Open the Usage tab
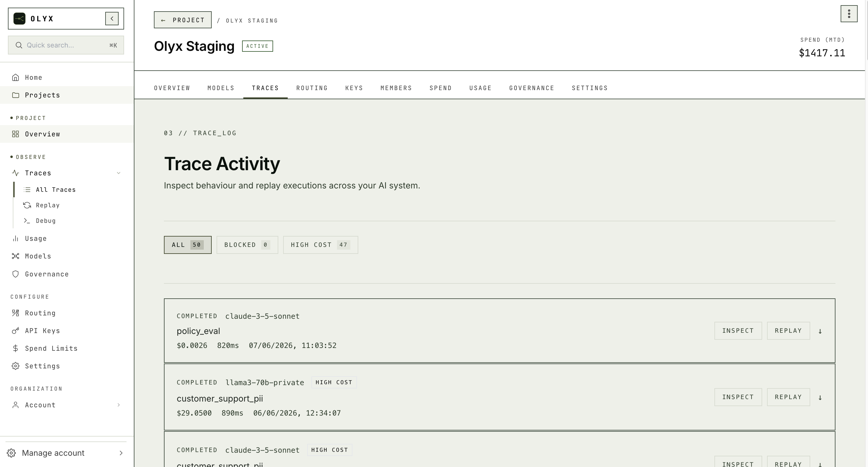This screenshot has width=868, height=467. pyautogui.click(x=481, y=88)
